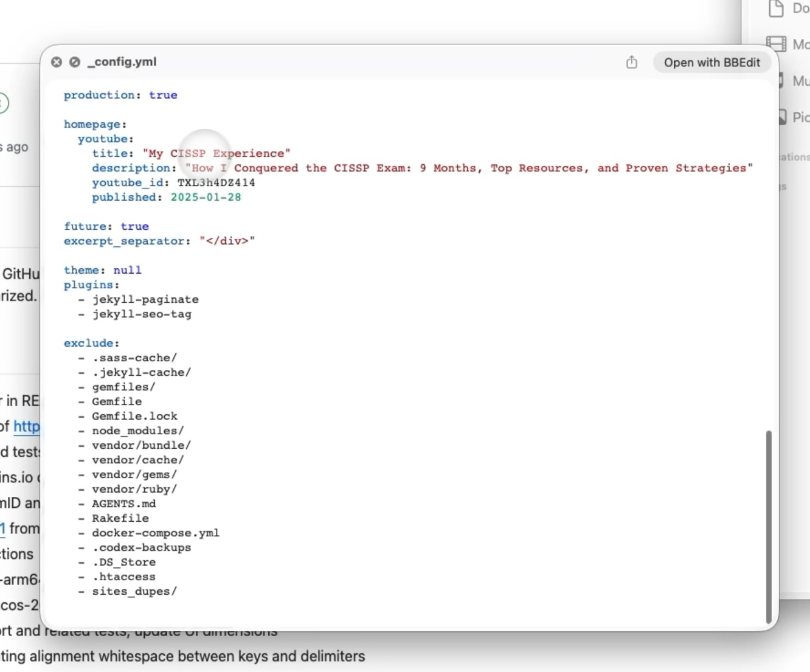Click the excerpt_separator "</div>" value
Viewport: 810px width, 672px height.
[x=227, y=241]
